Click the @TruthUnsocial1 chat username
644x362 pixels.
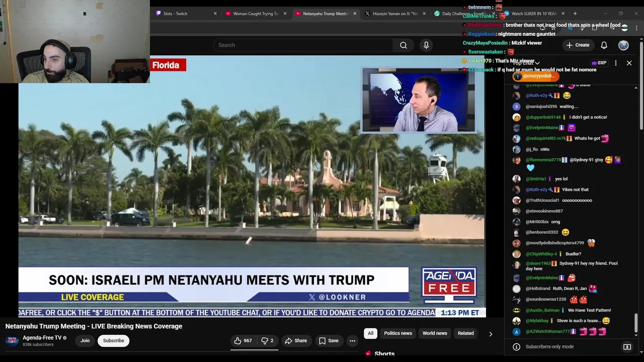542,201
